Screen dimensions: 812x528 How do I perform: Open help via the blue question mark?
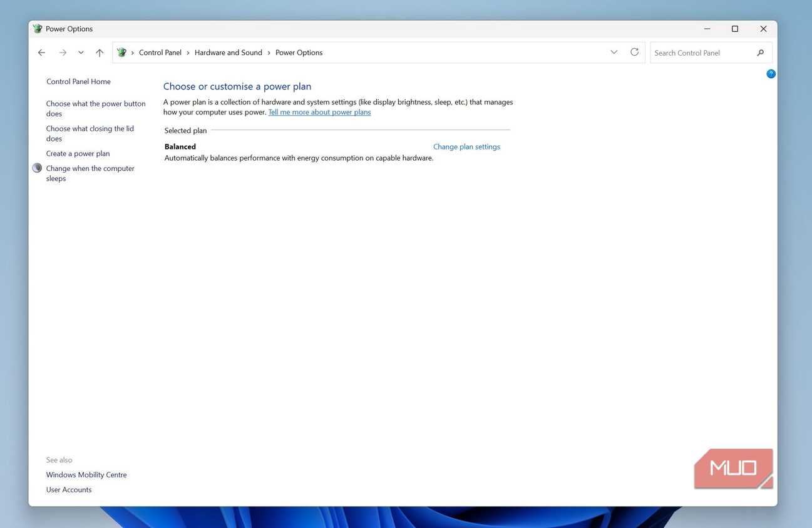[x=771, y=74]
